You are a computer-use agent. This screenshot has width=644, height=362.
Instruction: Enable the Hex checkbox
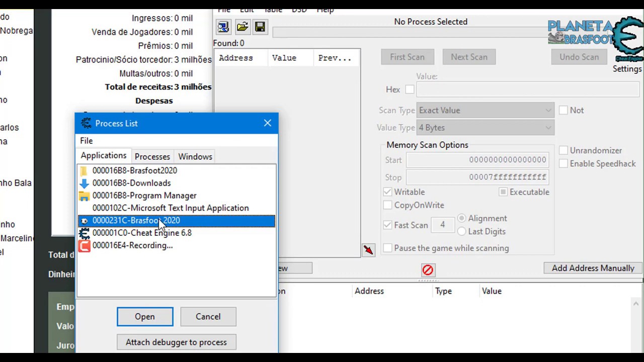click(410, 89)
